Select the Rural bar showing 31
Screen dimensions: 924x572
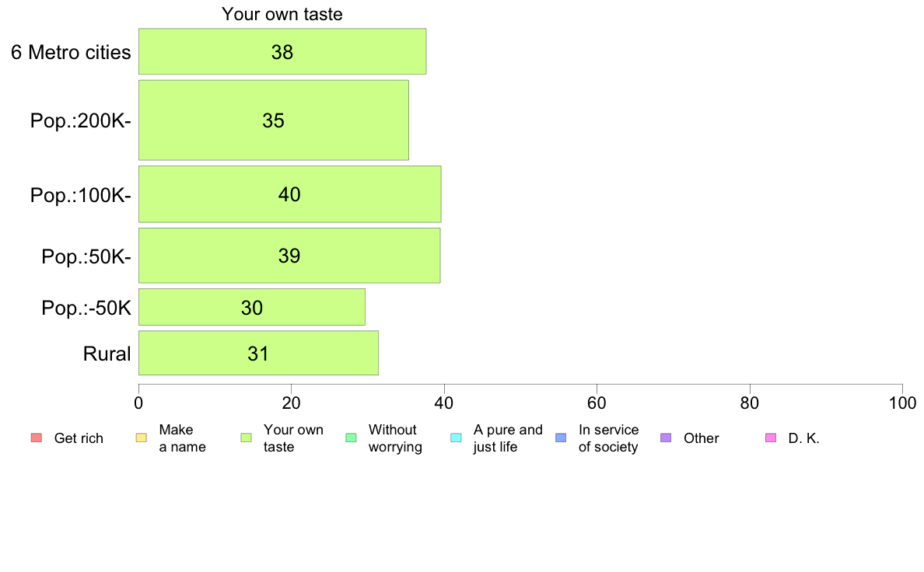pos(258,353)
